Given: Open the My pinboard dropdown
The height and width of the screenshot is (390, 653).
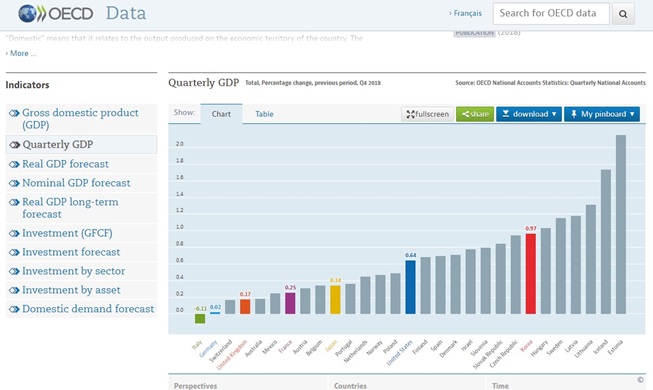Looking at the screenshot, I should coord(602,114).
